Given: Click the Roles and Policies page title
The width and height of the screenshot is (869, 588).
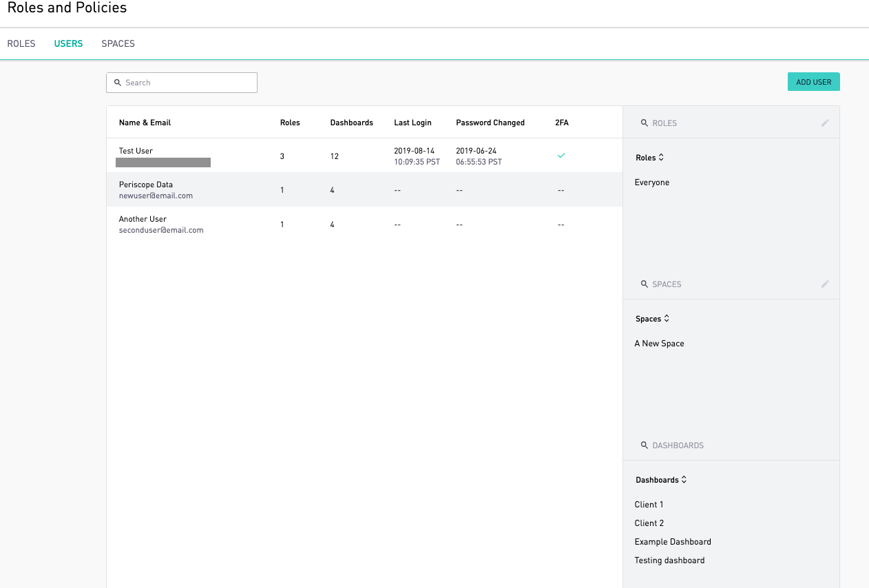Looking at the screenshot, I should 67,8.
